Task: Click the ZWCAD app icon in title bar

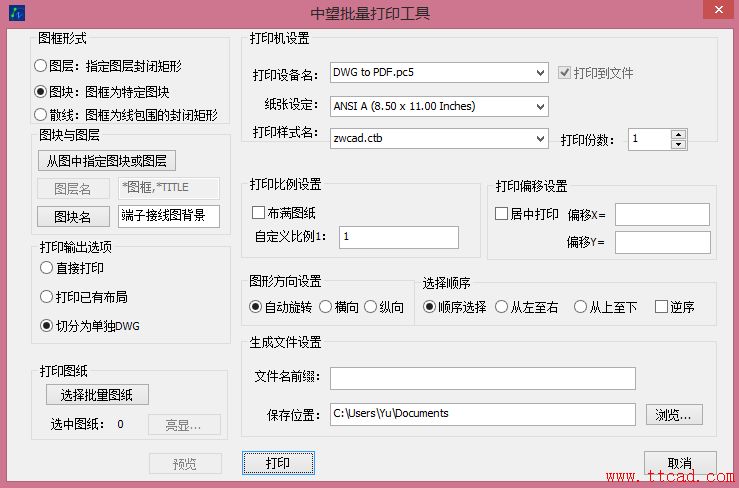Action: click(17, 13)
